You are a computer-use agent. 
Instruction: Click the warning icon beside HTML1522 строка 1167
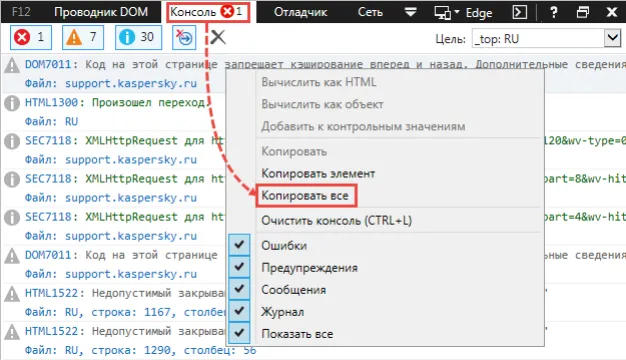click(x=12, y=294)
